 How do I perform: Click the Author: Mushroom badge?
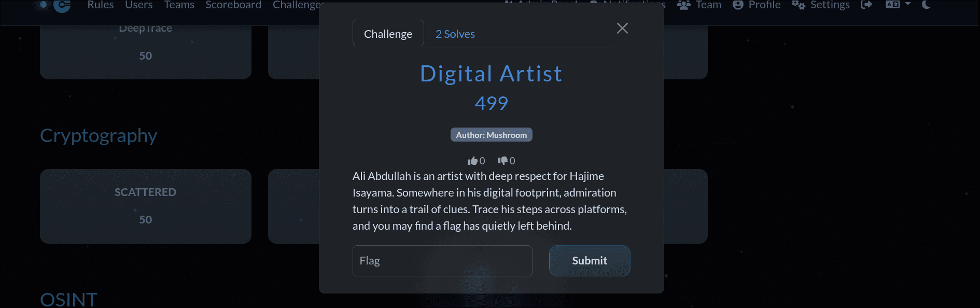tap(491, 134)
